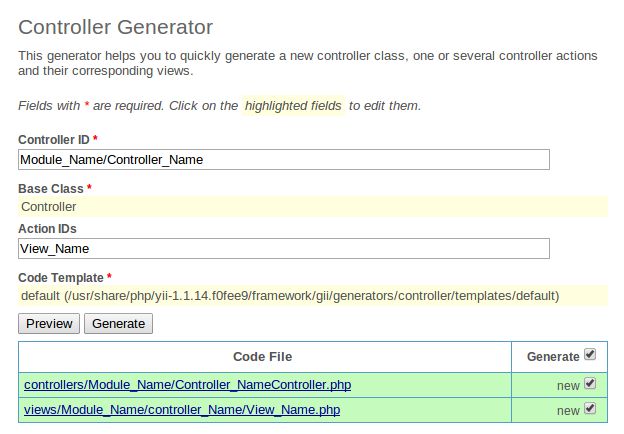Screen dimensions: 624x434
Task: Click the 'Action IDs' label
Action: pos(47,229)
